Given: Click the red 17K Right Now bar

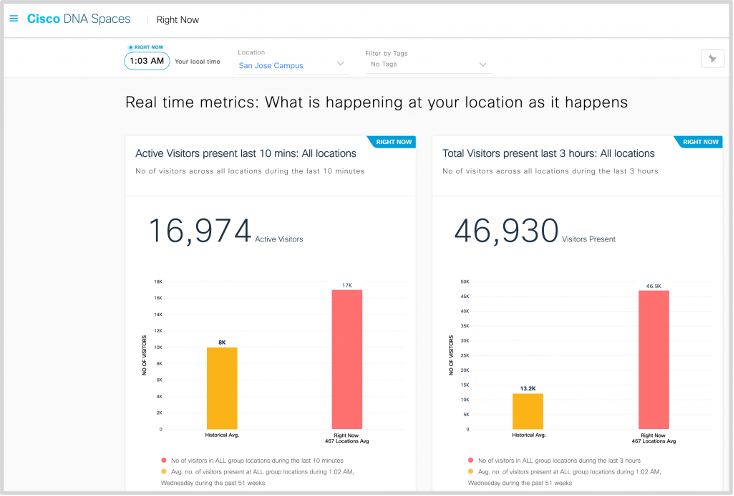Looking at the screenshot, I should (x=347, y=359).
